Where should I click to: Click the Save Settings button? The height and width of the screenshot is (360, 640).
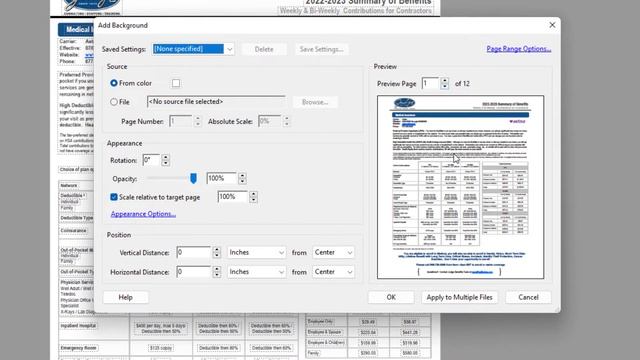coord(321,49)
